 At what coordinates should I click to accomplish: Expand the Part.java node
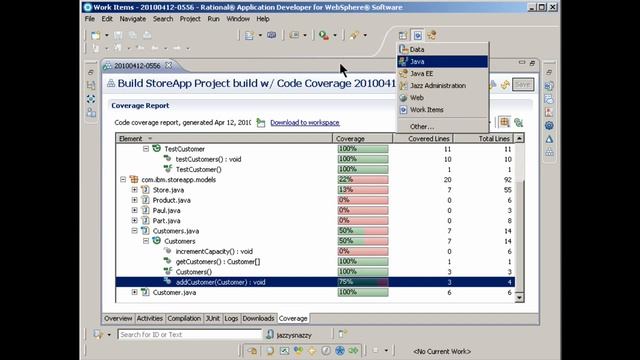coord(134,220)
